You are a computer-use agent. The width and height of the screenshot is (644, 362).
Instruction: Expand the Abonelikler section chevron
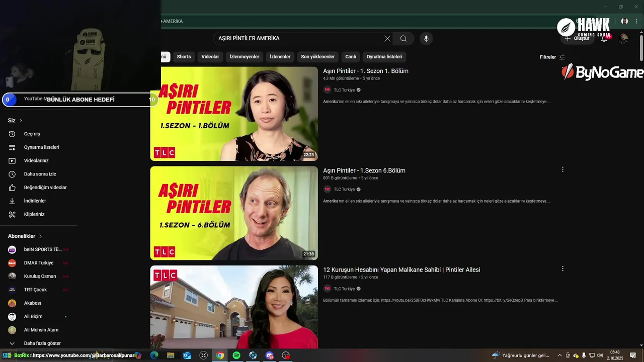pos(40,236)
